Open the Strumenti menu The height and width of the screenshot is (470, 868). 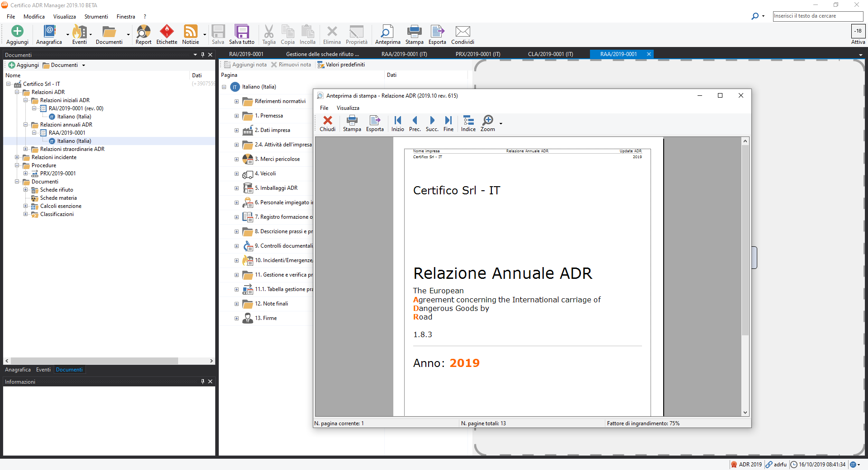[96, 17]
